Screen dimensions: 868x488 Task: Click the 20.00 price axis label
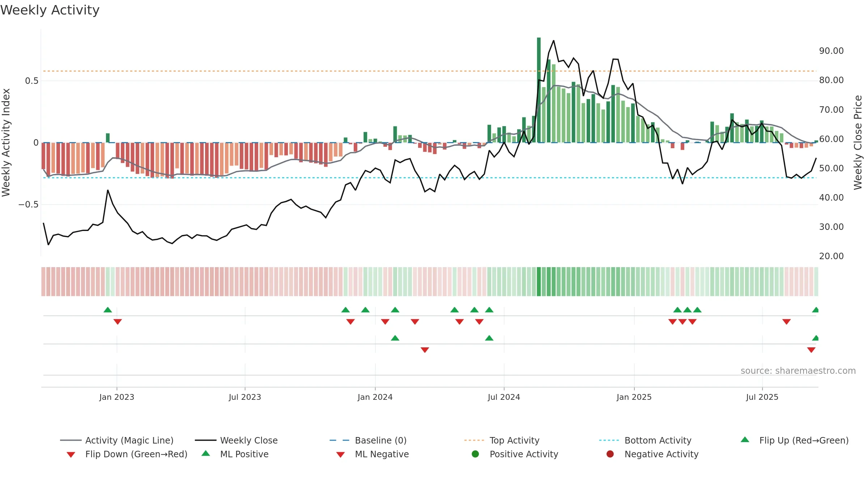point(831,256)
